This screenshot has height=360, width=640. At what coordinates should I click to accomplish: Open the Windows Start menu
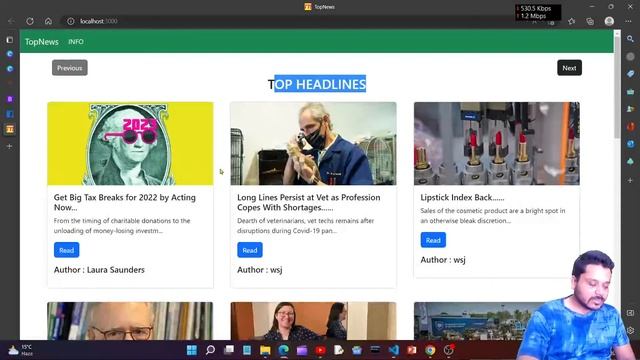pyautogui.click(x=191, y=350)
